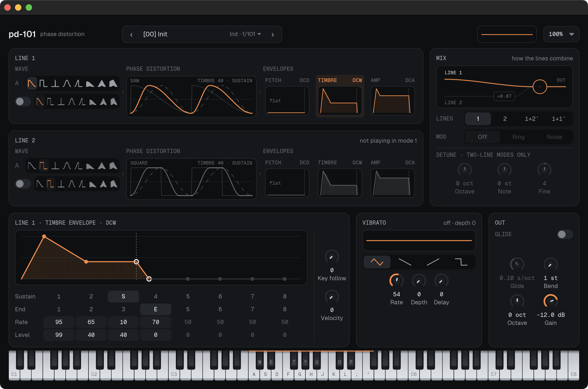Open Line 2 AMP DCA envelope
The height and width of the screenshot is (389, 588).
click(x=393, y=179)
